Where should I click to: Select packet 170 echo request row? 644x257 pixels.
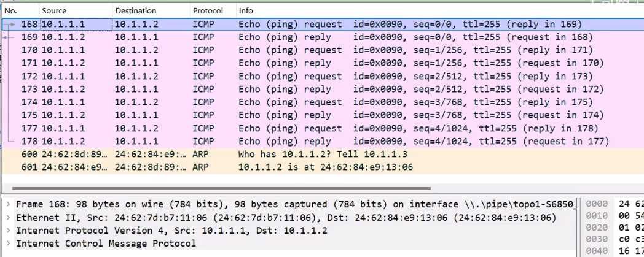click(323, 50)
